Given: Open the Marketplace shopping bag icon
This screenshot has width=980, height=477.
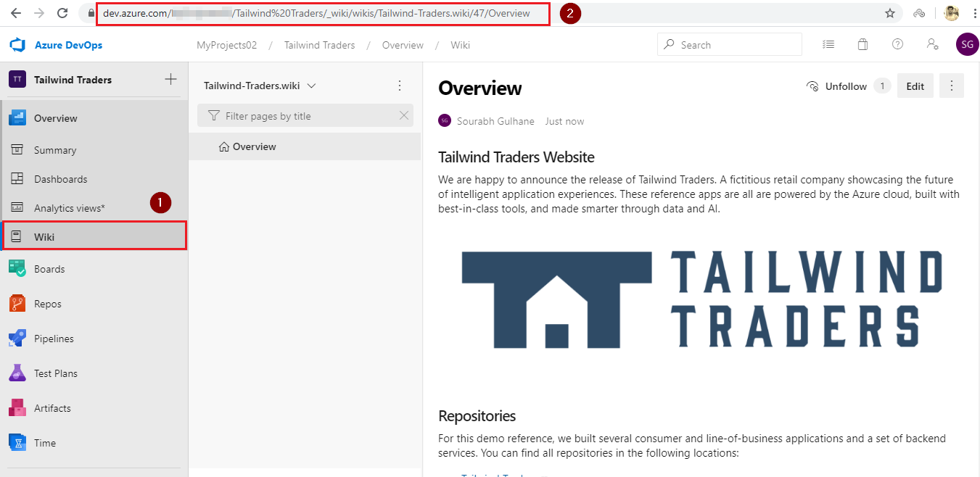Looking at the screenshot, I should click(x=862, y=44).
